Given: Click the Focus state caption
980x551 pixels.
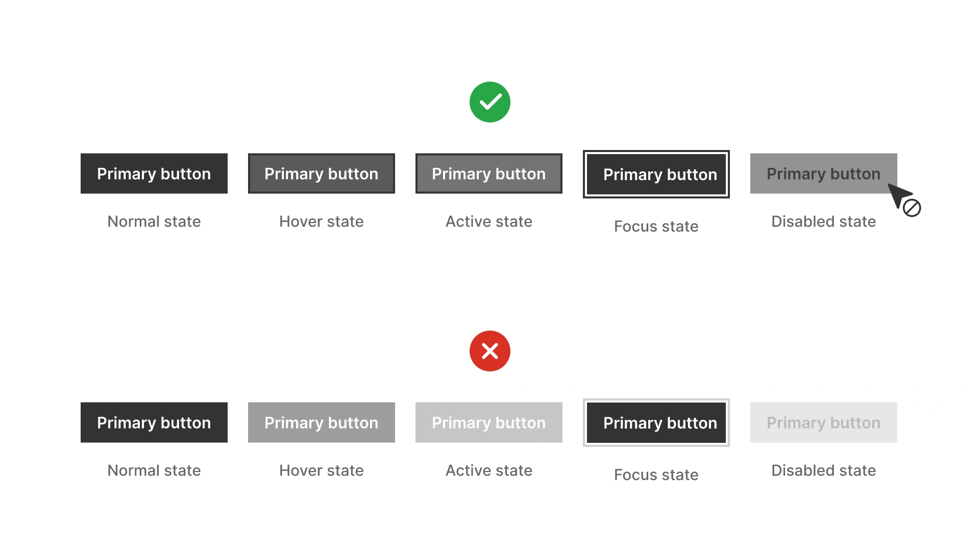Looking at the screenshot, I should click(x=656, y=226).
